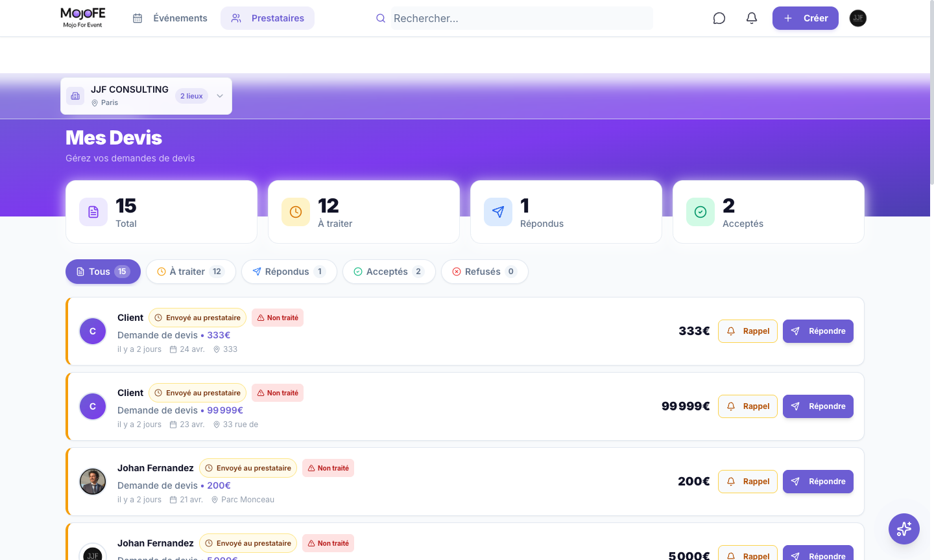Click Rappel on the 333€ quote
Image resolution: width=934 pixels, height=560 pixels.
(x=748, y=331)
